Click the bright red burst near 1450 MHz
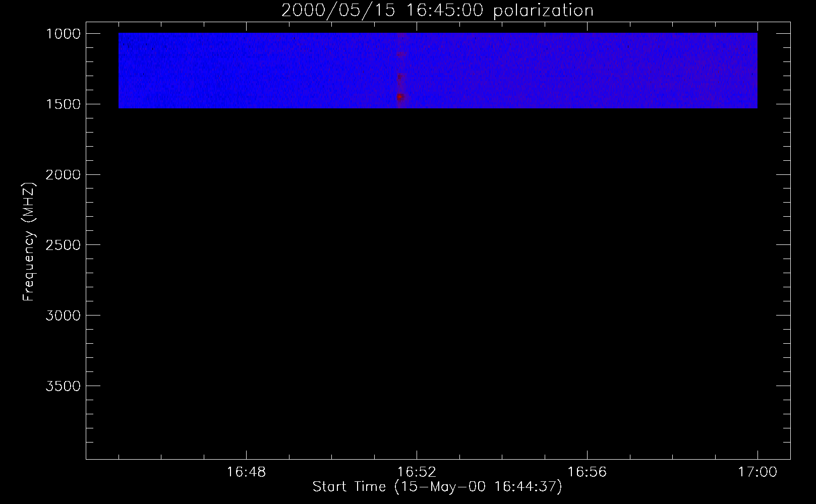 [400, 97]
